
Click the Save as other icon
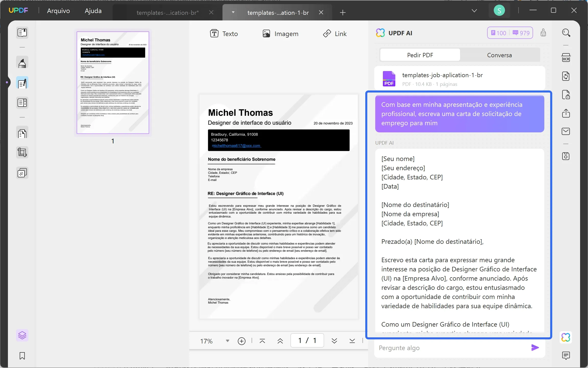[x=566, y=156]
